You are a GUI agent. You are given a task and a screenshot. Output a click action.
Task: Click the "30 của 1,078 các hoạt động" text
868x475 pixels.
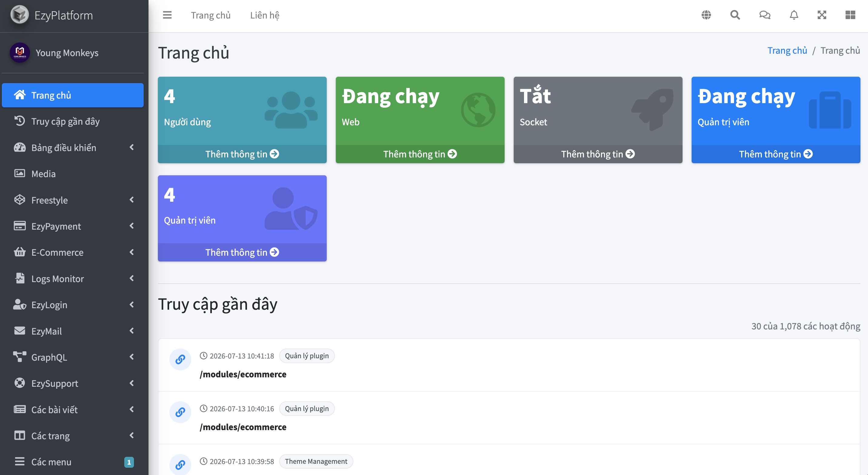tap(806, 326)
